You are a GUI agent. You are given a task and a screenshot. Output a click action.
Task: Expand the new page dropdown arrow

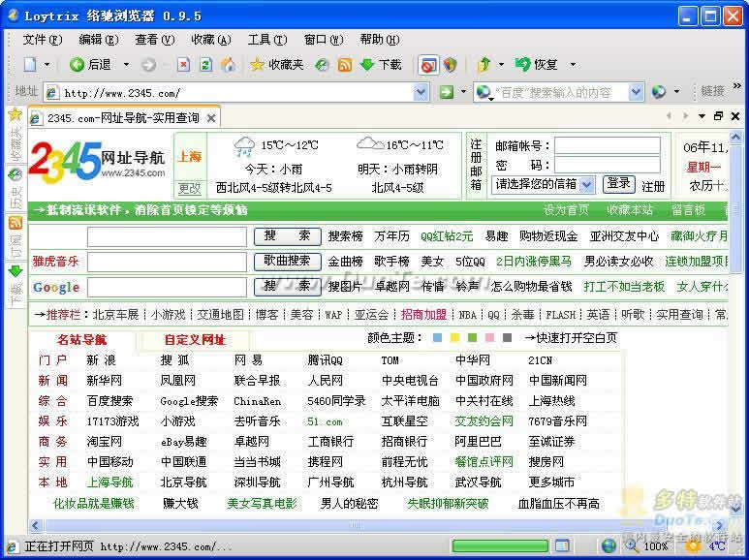[x=47, y=64]
